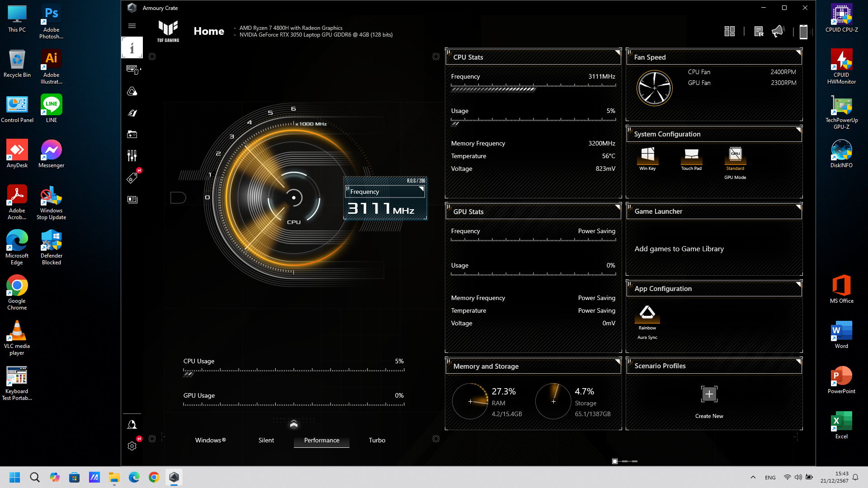Click the CPU Stats Frequency bar
This screenshot has height=488, width=868.
533,87
